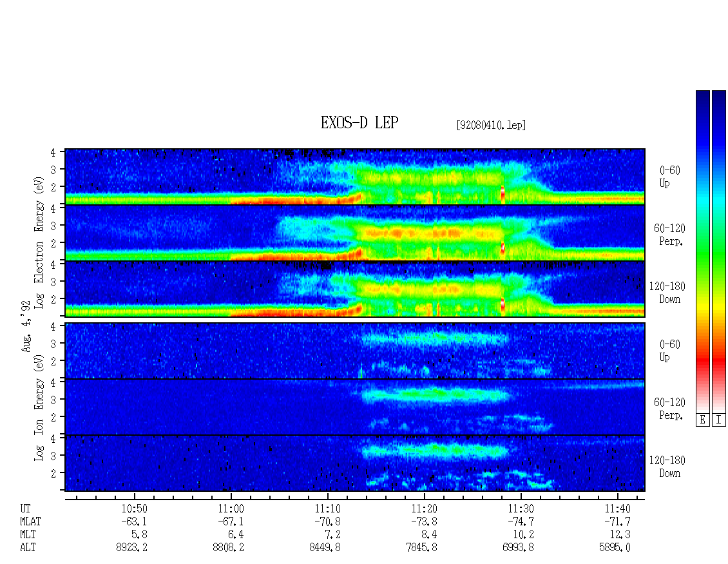The width and height of the screenshot is (728, 564).
Task: Click the 11:20 time tick label
Action: point(424,509)
